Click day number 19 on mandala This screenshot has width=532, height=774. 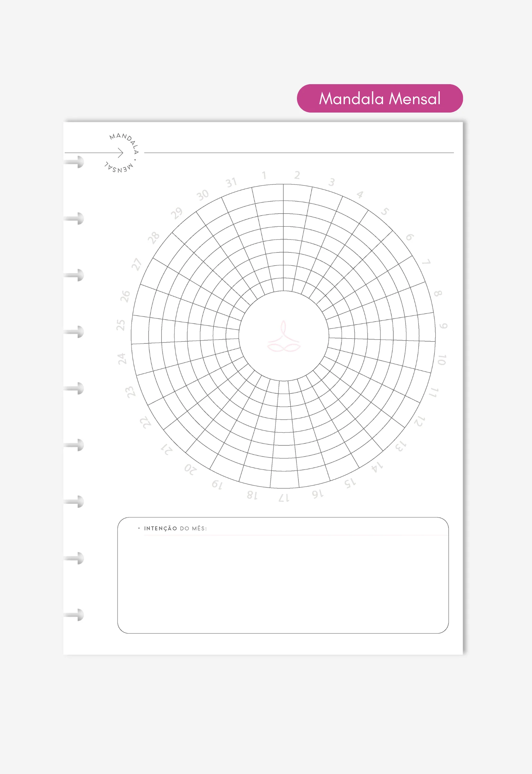(x=217, y=484)
